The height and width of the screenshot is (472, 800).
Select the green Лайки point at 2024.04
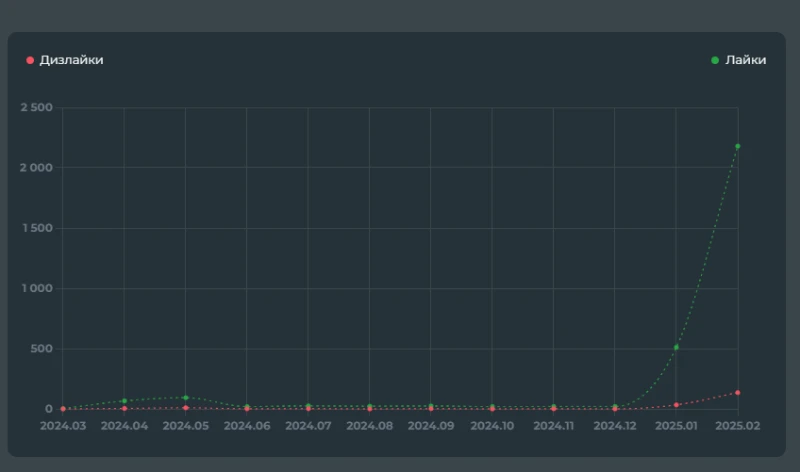coord(124,401)
